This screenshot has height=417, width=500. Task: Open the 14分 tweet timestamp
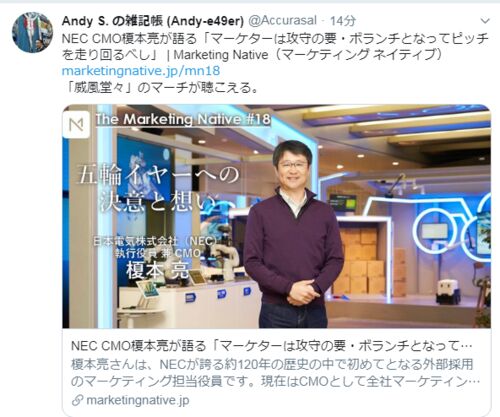point(342,21)
